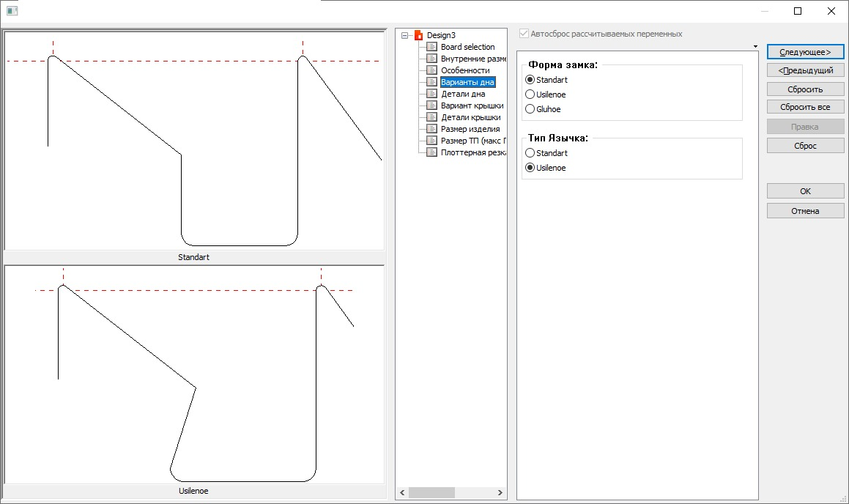Screen dimensions: 849x504
Task: Open Размер изделия tree item
Action: click(470, 129)
